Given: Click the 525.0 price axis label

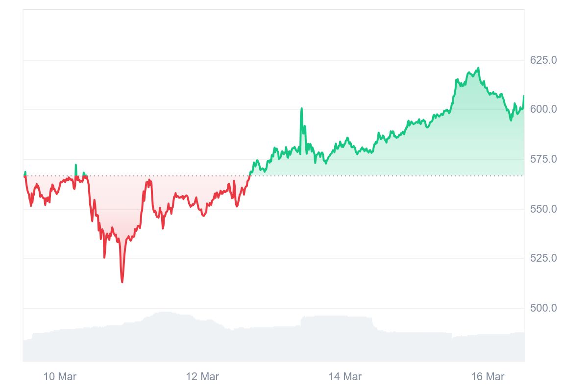Looking at the screenshot, I should pos(543,258).
